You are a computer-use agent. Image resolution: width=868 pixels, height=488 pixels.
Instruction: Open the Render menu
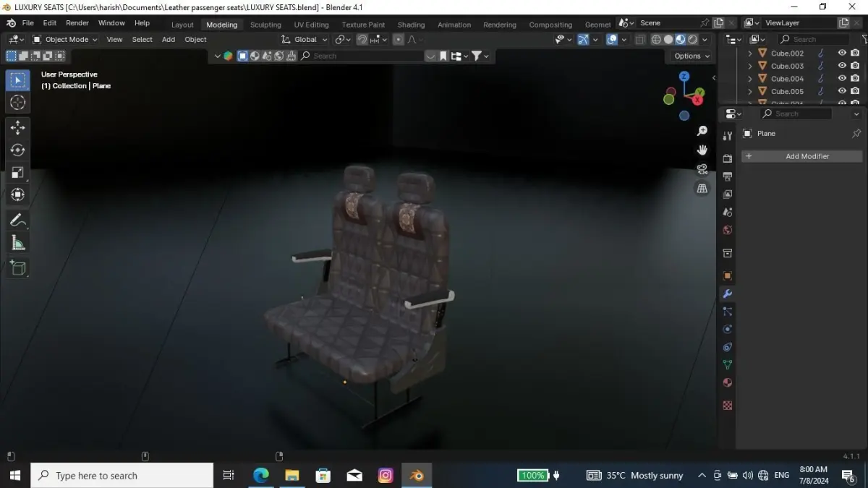pyautogui.click(x=77, y=23)
